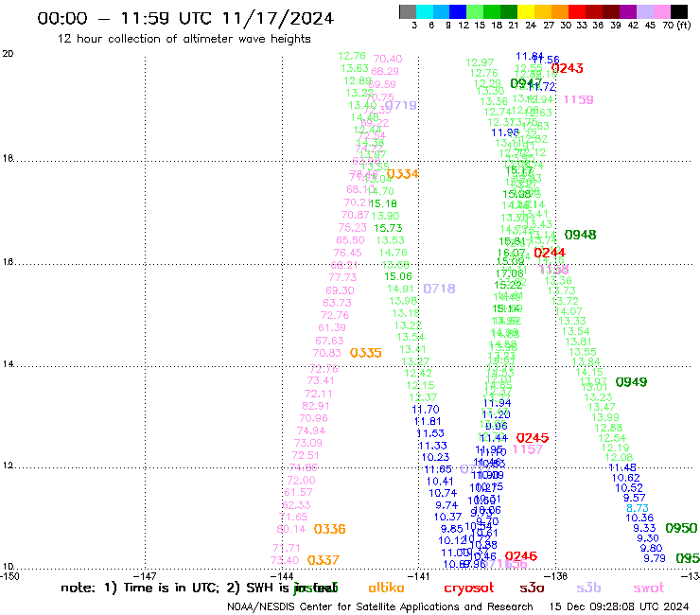Click the orange time stamp 0335
The image size is (700, 615).
[366, 353]
